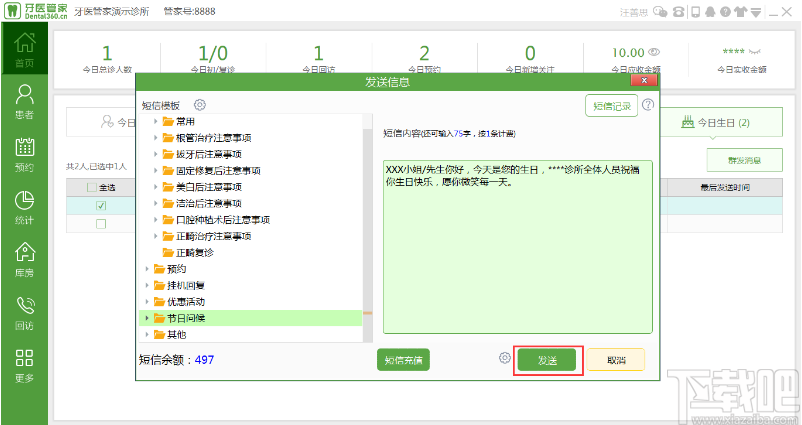Expand the 洁治后注意事项 folder
Viewport: 802px width, 425px height.
click(x=155, y=203)
